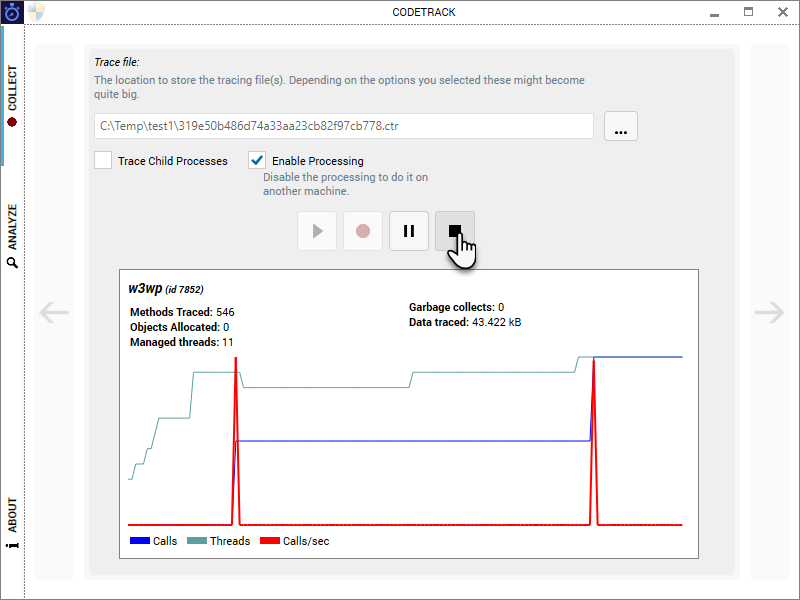Image resolution: width=800 pixels, height=600 pixels.
Task: Click the CODETRACK title text
Action: (424, 12)
